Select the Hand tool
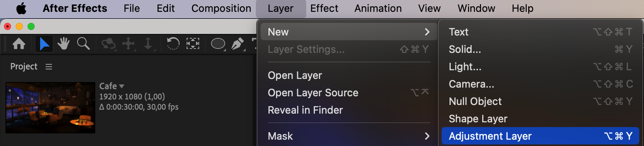This screenshot has height=146, width=644. point(63,43)
